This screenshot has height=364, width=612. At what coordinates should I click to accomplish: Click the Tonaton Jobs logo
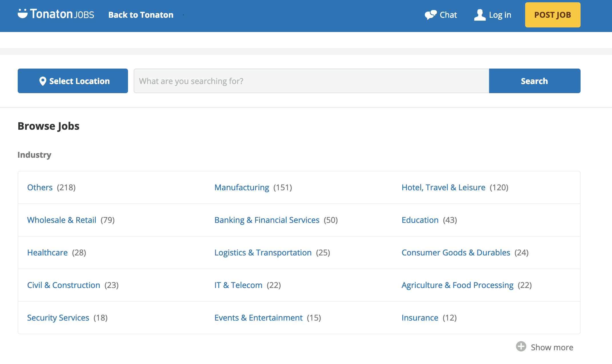(56, 14)
